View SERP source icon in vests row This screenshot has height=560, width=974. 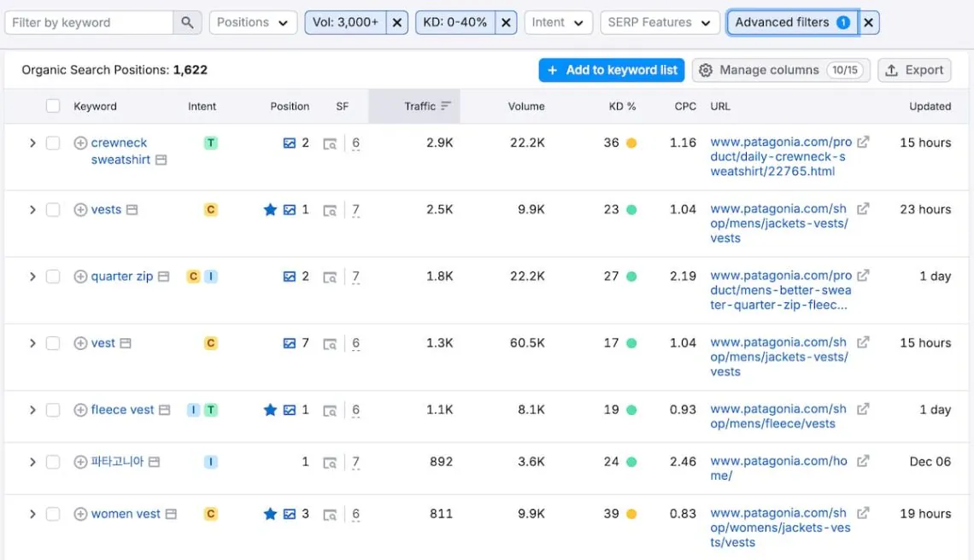[x=330, y=211]
